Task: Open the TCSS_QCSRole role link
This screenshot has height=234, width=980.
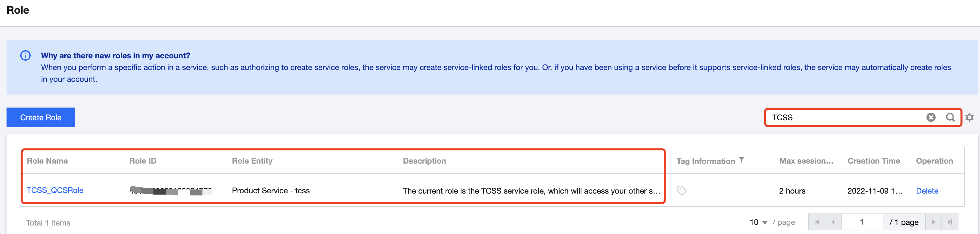Action: coord(55,190)
